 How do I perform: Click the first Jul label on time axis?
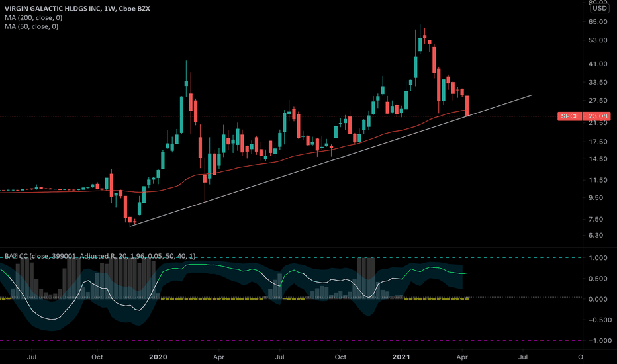tap(32, 357)
